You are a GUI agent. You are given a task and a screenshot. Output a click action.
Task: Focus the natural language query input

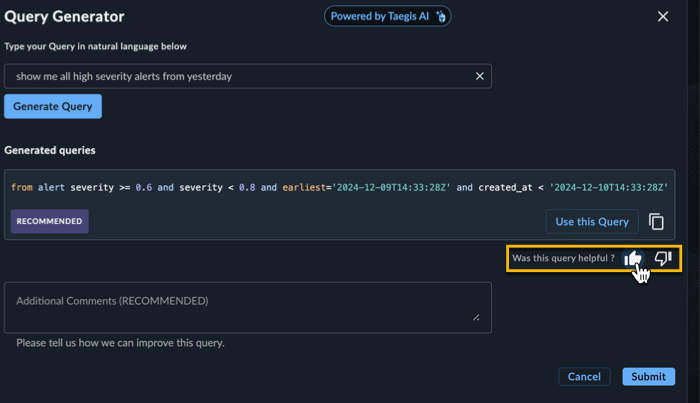coord(241,76)
